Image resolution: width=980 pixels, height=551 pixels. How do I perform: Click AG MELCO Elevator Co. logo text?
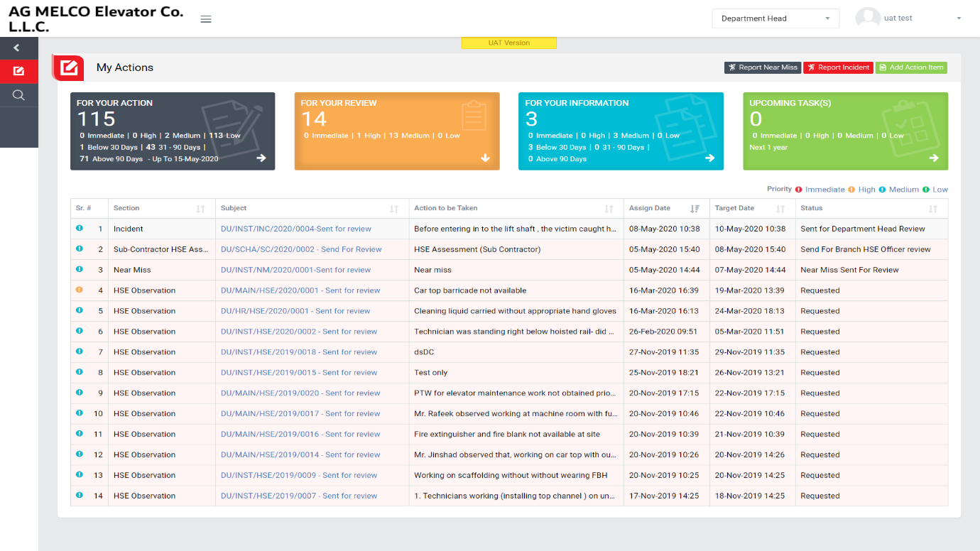(96, 19)
